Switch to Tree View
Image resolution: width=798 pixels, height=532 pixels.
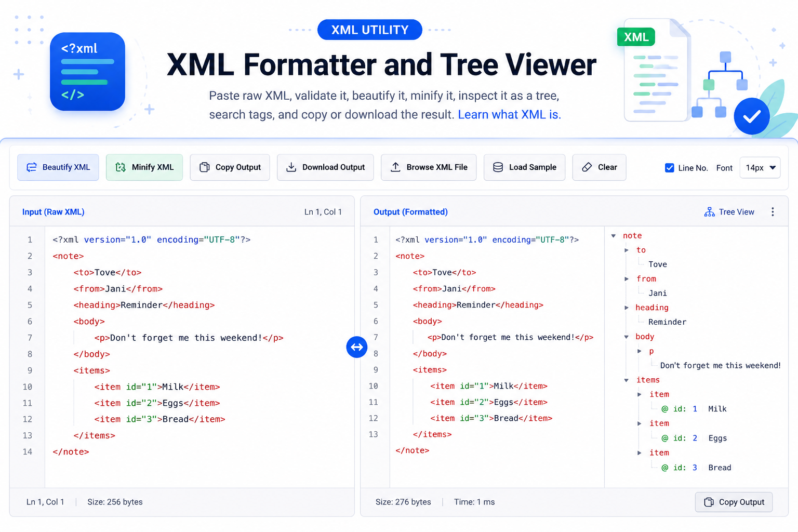coord(729,212)
